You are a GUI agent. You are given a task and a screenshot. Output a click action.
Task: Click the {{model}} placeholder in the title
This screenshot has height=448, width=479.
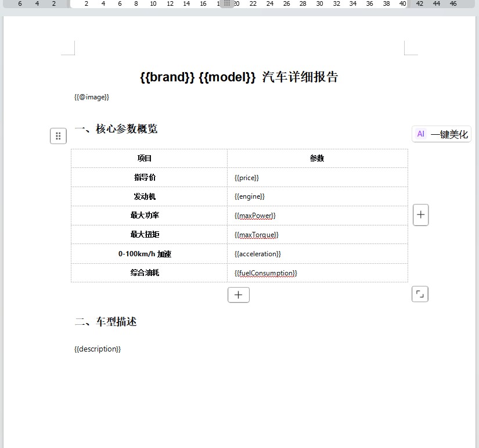pyautogui.click(x=227, y=77)
